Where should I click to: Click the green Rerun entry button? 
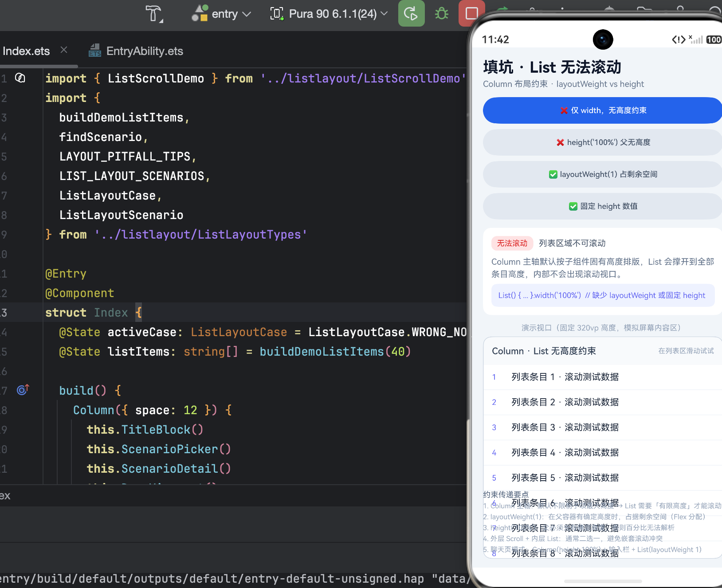click(x=411, y=14)
